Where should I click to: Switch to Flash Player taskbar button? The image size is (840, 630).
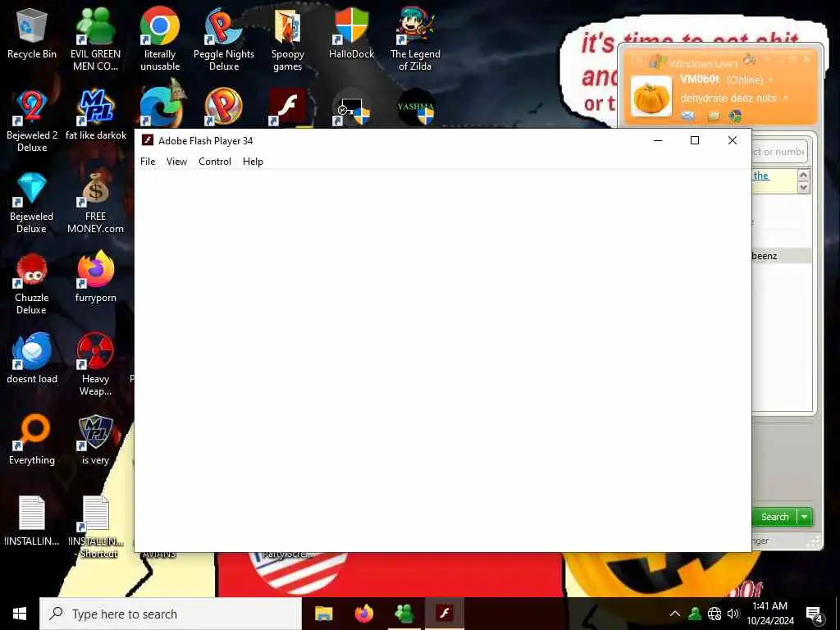pos(444,614)
